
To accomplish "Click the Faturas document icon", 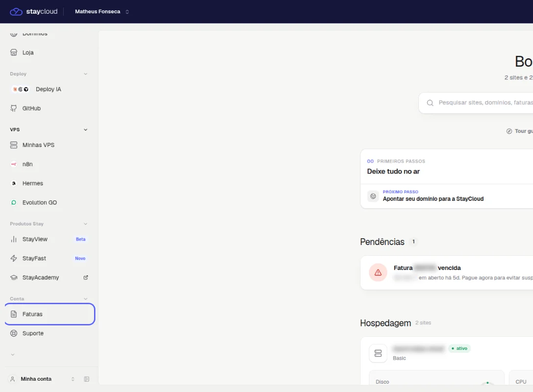I will pos(14,314).
